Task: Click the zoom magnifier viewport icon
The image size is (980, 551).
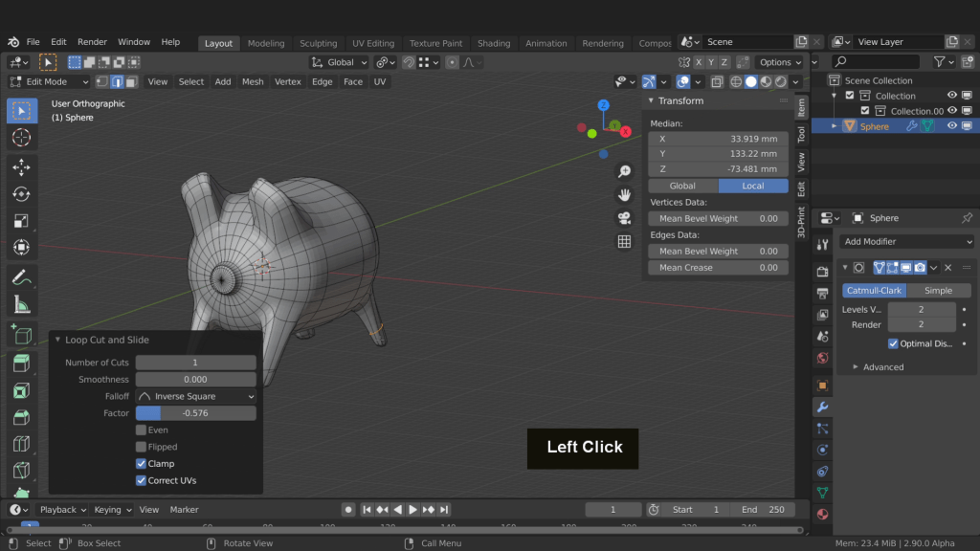Action: 624,171
